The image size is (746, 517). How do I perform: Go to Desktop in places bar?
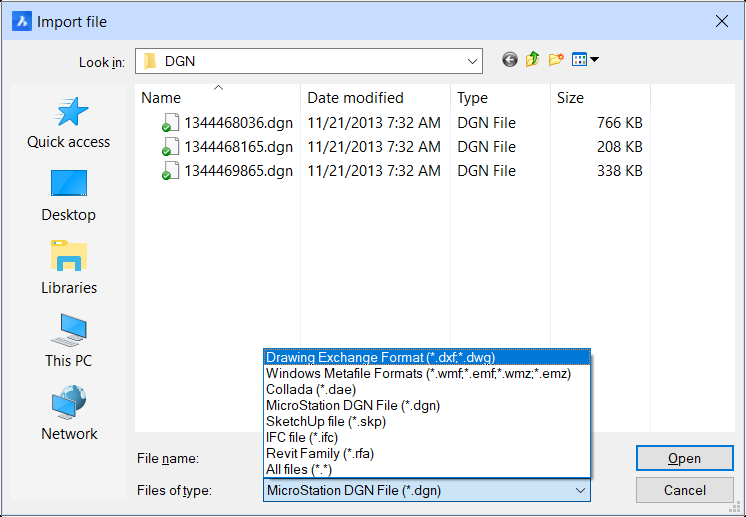tap(68, 196)
